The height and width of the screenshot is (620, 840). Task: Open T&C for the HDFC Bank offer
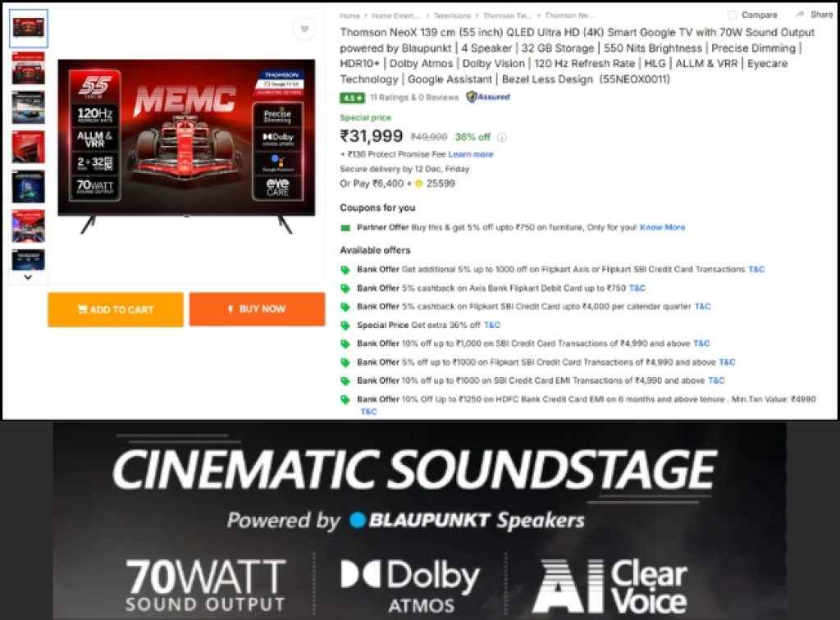tap(368, 411)
